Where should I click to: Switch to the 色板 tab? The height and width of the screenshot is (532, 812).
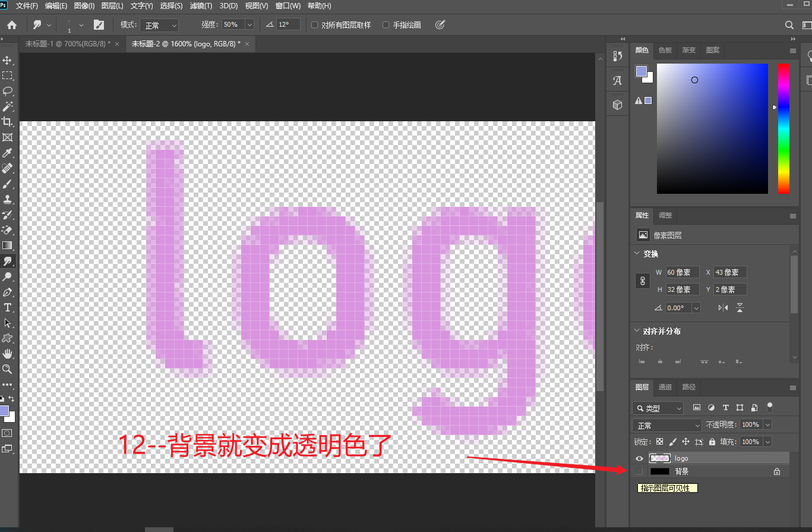665,51
